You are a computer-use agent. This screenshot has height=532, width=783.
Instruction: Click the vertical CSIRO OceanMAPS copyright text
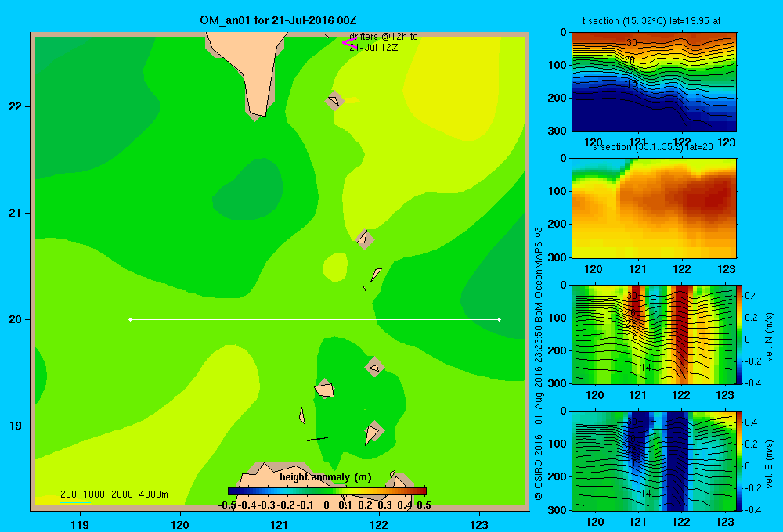(539, 363)
